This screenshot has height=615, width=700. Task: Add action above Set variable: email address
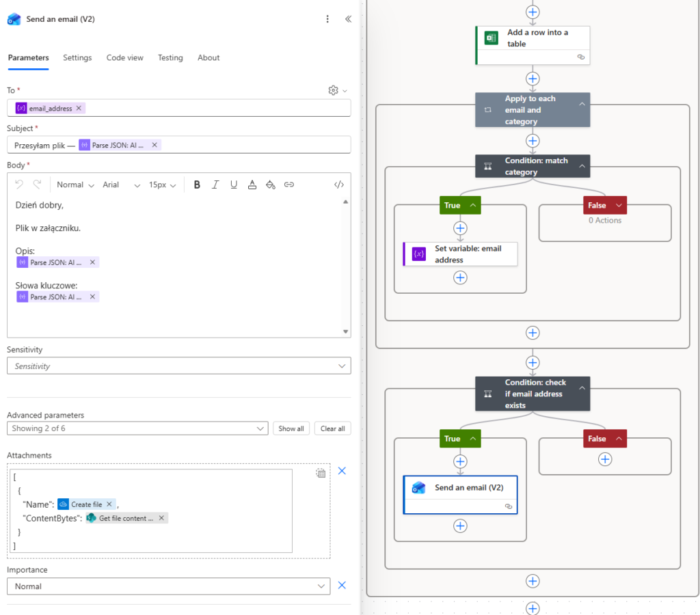tap(460, 228)
